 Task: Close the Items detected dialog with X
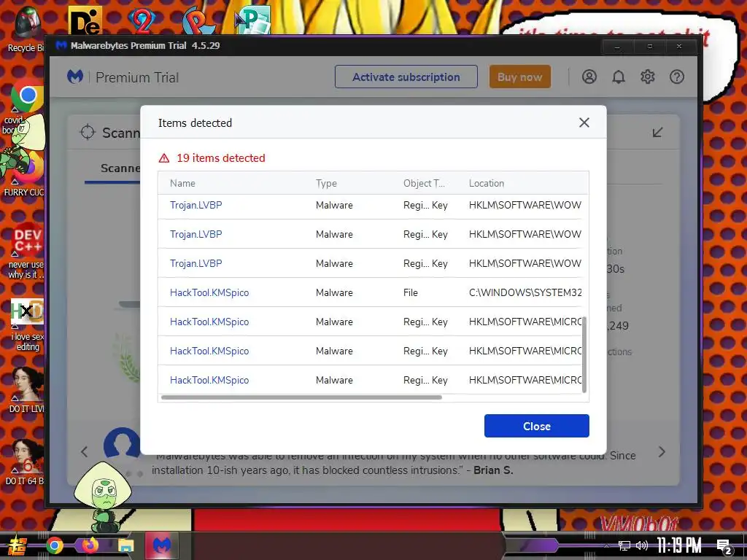click(x=584, y=122)
